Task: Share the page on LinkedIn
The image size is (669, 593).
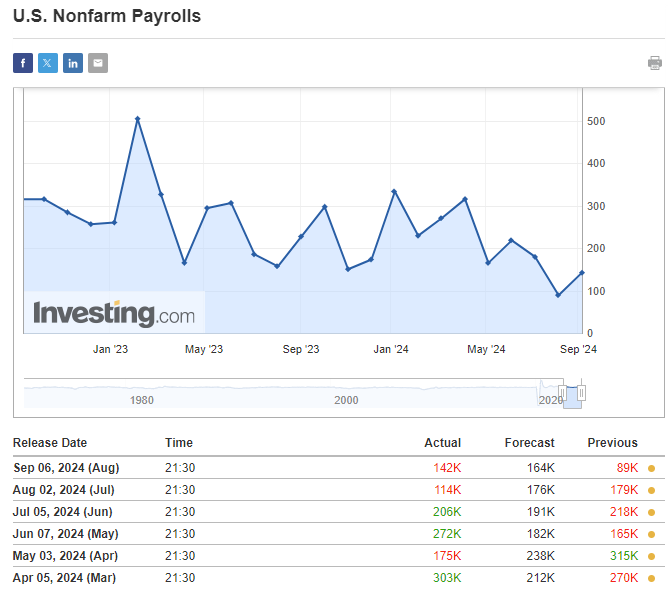Action: [73, 63]
